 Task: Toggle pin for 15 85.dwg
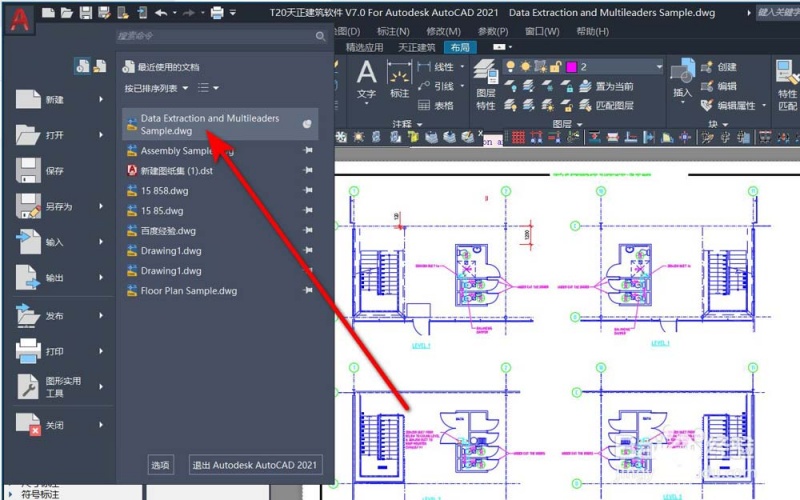[x=308, y=210]
